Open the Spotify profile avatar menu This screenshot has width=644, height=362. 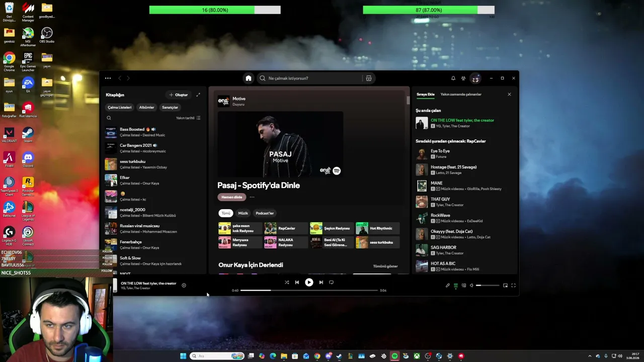click(x=475, y=78)
